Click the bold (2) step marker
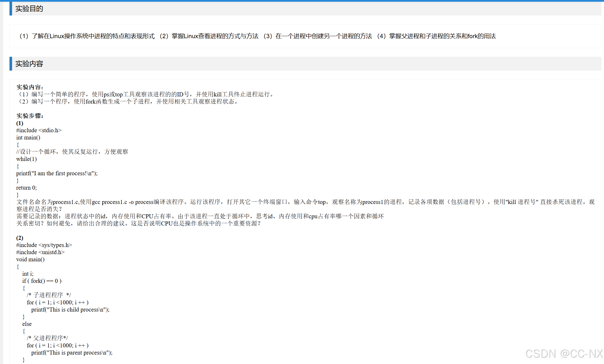 click(20, 238)
